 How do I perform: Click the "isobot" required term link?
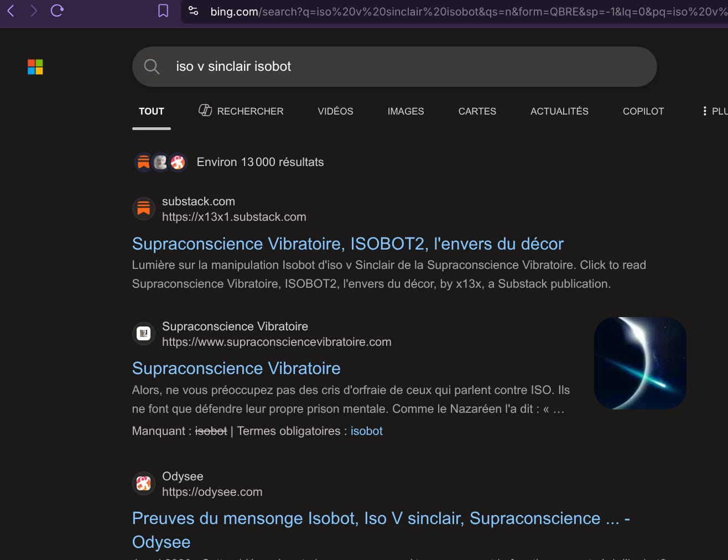click(x=366, y=431)
